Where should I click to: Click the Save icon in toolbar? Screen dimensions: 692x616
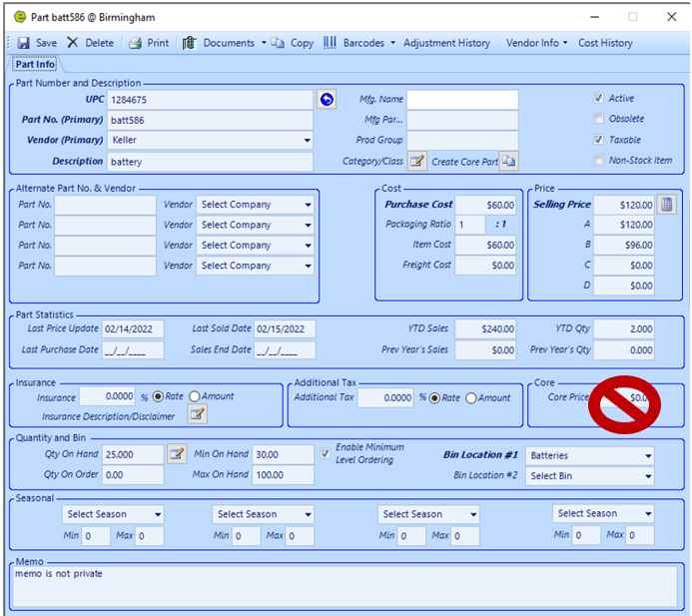tap(22, 43)
